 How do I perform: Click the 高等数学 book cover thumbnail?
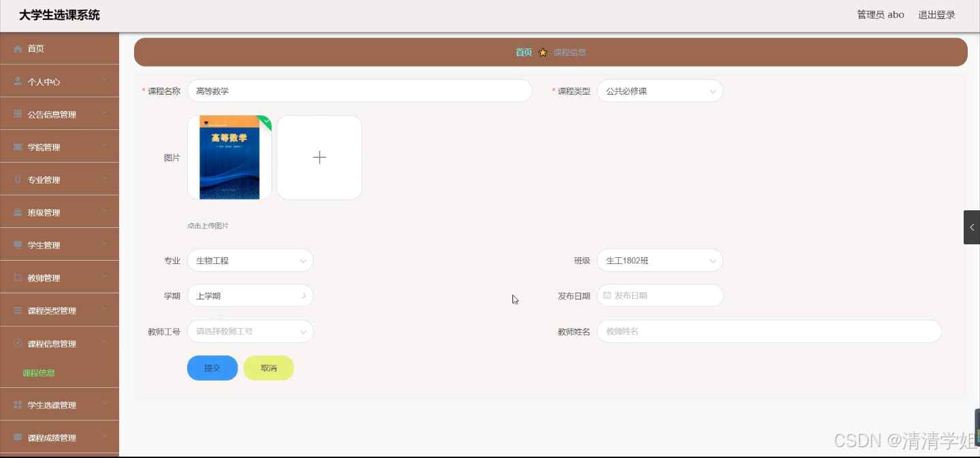coord(229,157)
